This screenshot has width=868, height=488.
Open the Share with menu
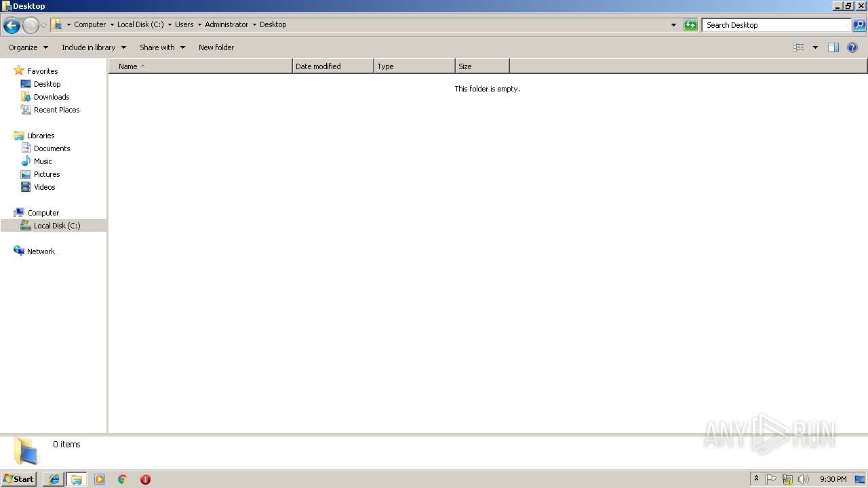(162, 47)
